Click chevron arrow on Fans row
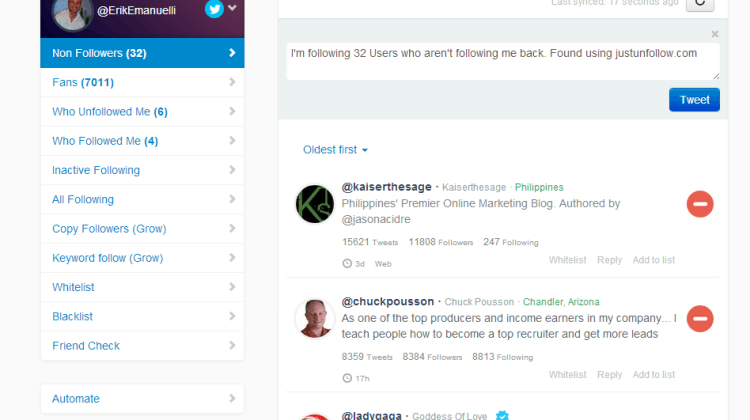Image resolution: width=750 pixels, height=420 pixels. pyautogui.click(x=232, y=82)
